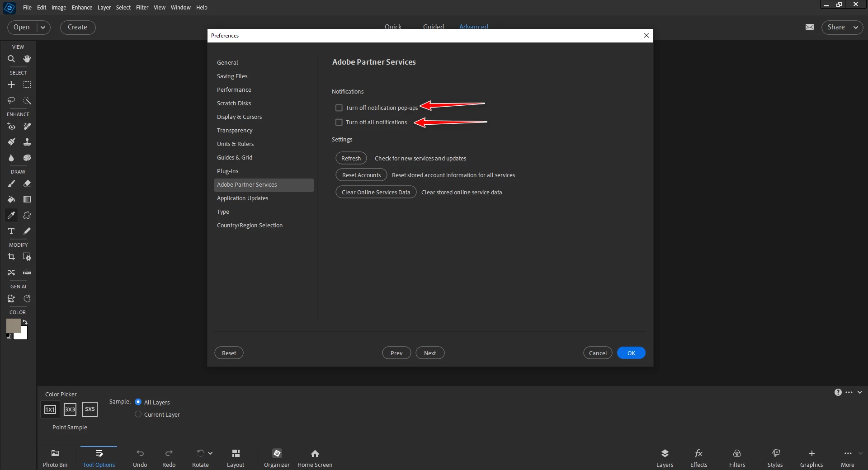The height and width of the screenshot is (470, 868).
Task: Choose the 5x5 sample size
Action: click(x=90, y=409)
